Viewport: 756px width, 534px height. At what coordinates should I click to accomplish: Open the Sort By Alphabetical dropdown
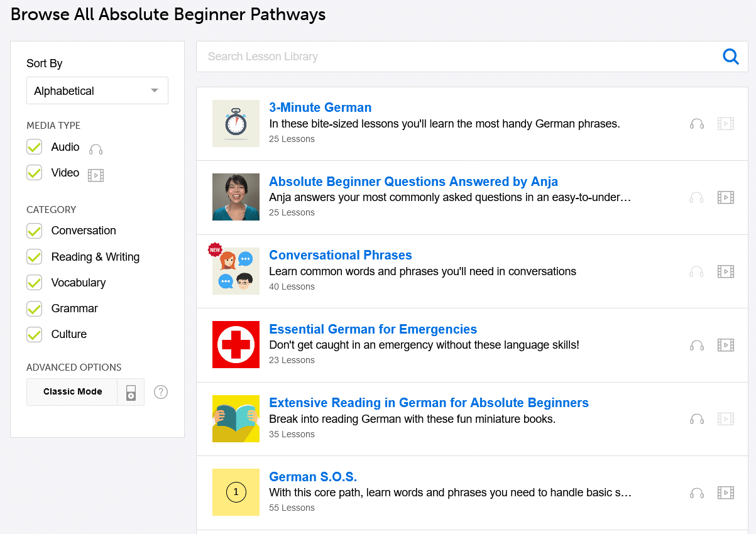(97, 90)
